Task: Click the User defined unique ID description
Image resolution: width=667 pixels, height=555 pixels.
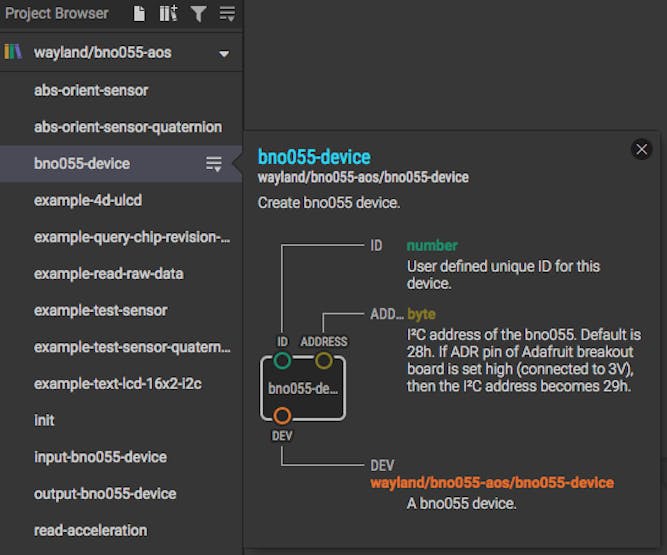Action: coord(503,275)
